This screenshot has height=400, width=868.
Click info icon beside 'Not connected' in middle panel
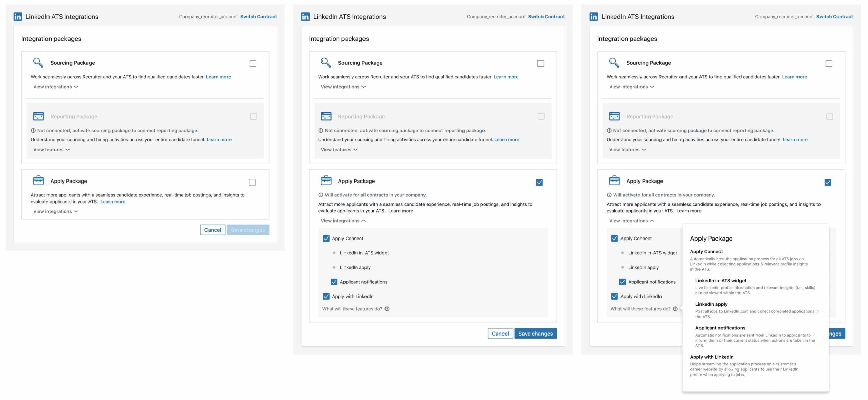coord(321,131)
